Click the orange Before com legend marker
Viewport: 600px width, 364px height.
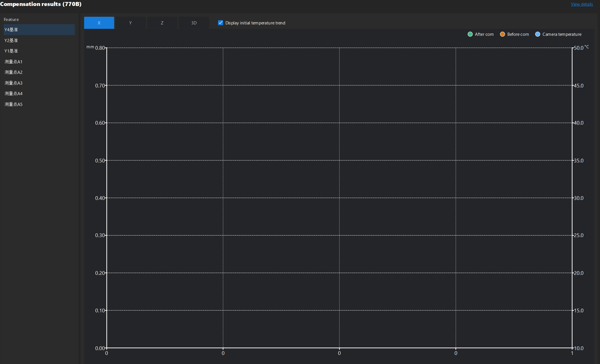pos(503,34)
